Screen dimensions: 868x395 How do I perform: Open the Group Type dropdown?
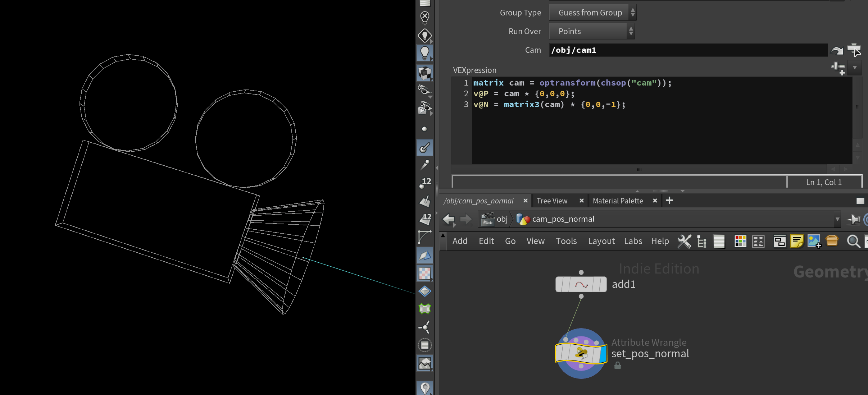point(592,13)
